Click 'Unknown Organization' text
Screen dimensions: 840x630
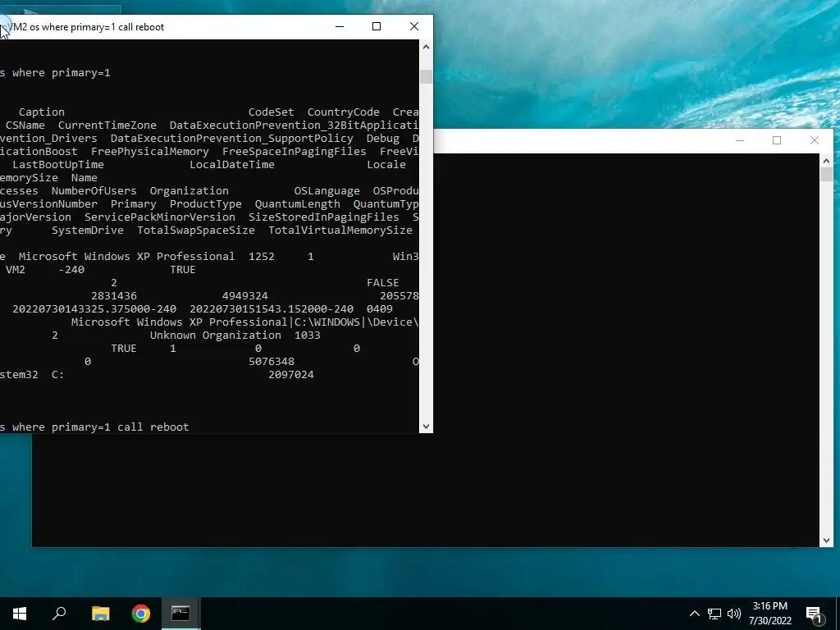(x=216, y=335)
